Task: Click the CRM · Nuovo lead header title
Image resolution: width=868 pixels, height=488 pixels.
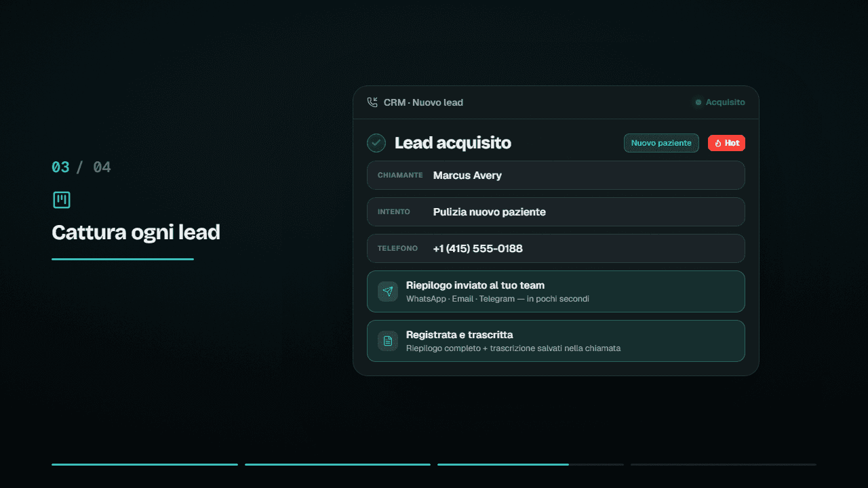Action: click(x=423, y=102)
